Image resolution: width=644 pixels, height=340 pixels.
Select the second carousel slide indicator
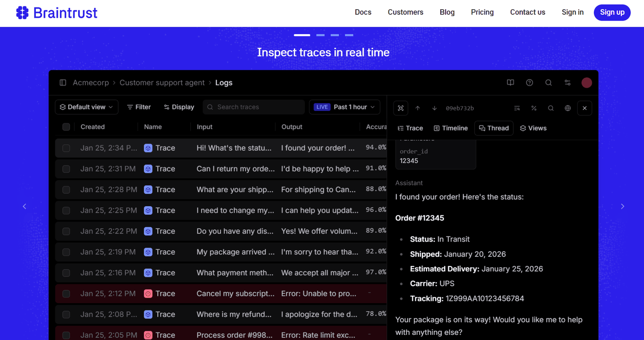[x=320, y=35]
